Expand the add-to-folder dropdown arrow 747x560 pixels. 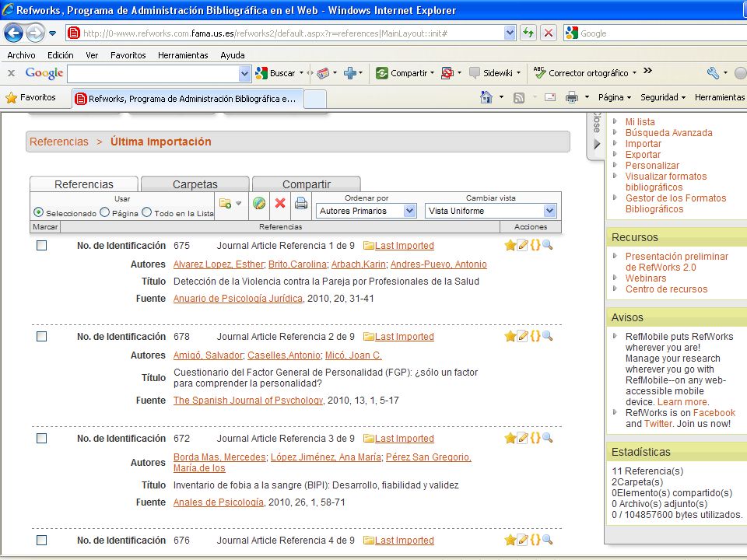[x=239, y=204]
